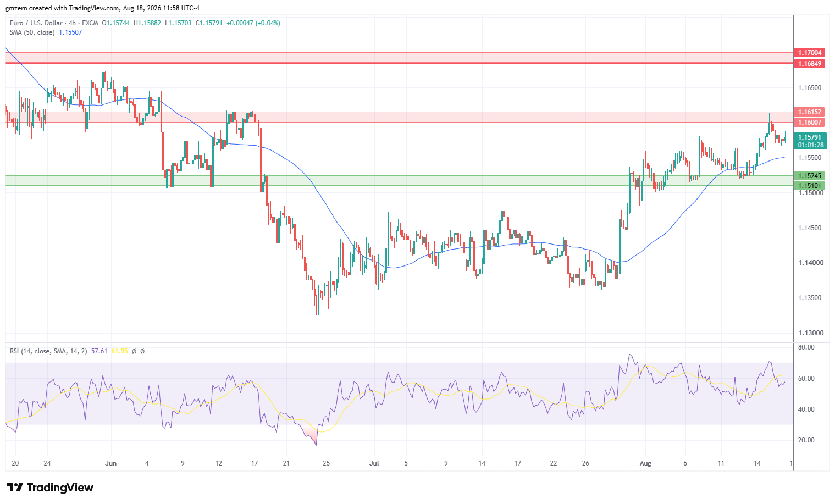Click the 1.16849 red price label
Viewport: 835px width, 504px height.
click(x=810, y=64)
